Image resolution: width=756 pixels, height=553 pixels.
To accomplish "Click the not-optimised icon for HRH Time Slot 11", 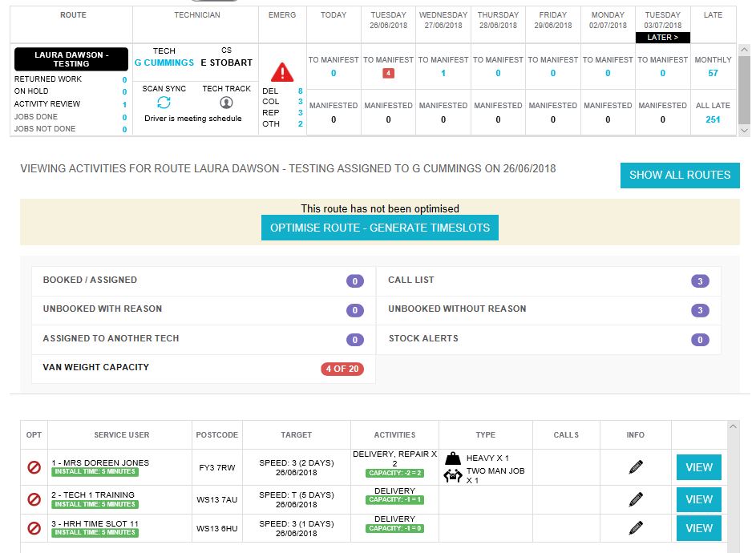I will tap(34, 528).
